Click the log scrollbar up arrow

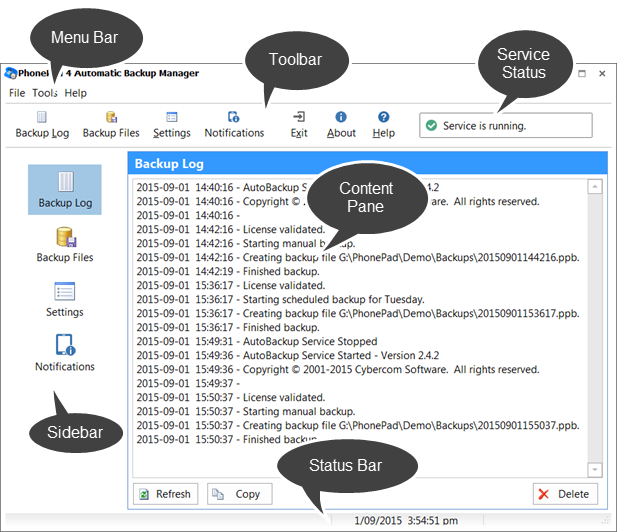click(595, 187)
